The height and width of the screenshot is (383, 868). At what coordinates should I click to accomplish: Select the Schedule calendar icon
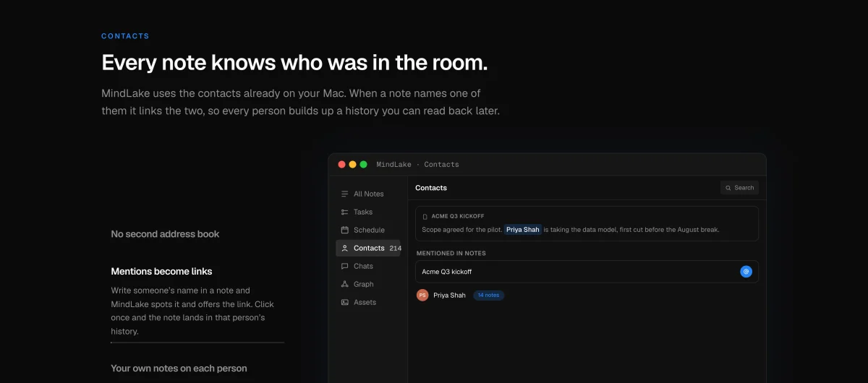click(344, 230)
